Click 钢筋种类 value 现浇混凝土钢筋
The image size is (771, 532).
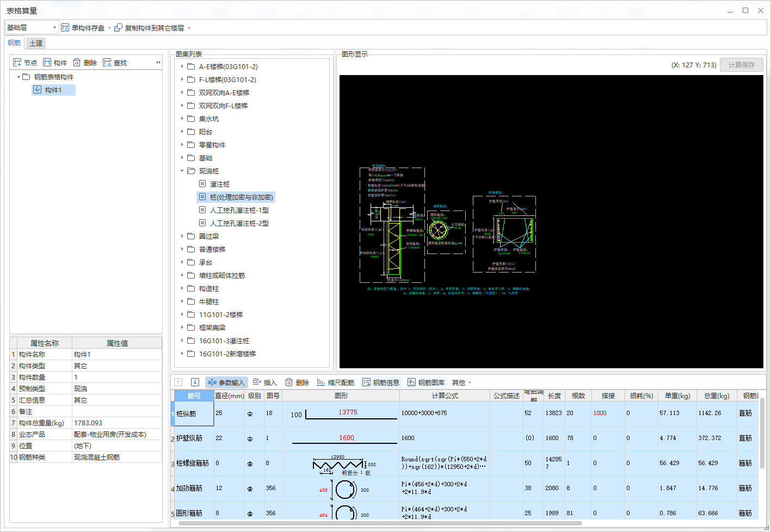coord(117,457)
